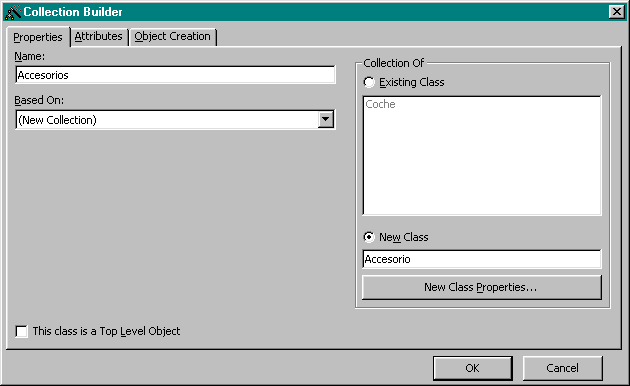The image size is (630, 386).
Task: Click the Name field containing Accesorios
Action: pyautogui.click(x=175, y=75)
